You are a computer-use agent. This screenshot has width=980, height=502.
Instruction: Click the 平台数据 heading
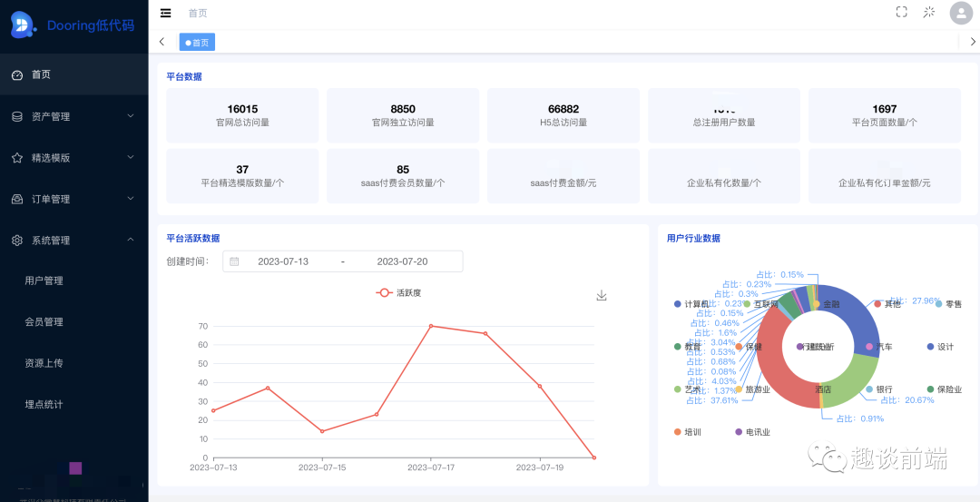point(183,77)
